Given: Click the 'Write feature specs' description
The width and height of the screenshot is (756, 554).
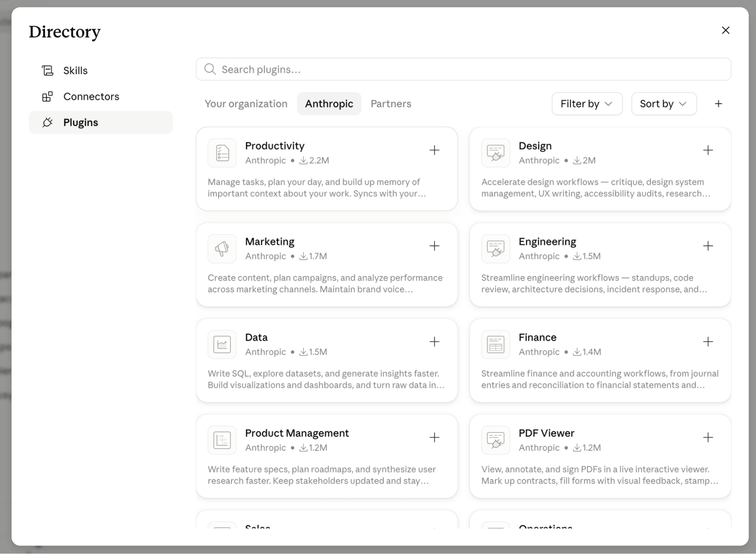Looking at the screenshot, I should pos(322,475).
